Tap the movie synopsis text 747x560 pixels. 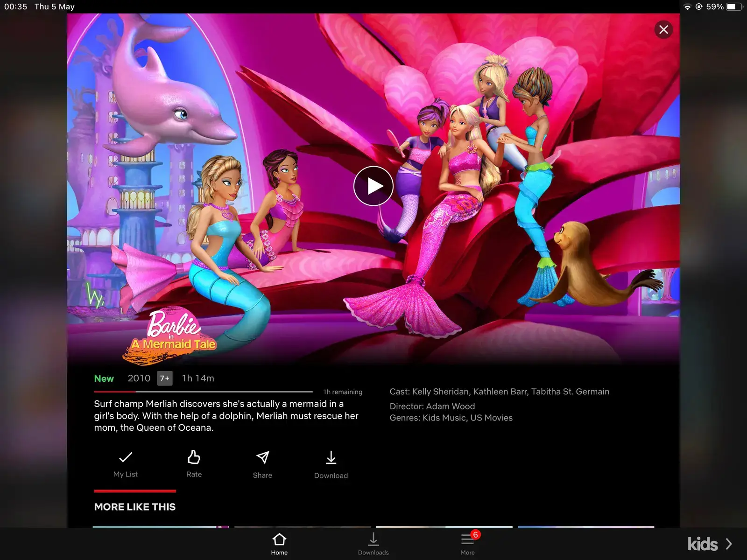226,416
